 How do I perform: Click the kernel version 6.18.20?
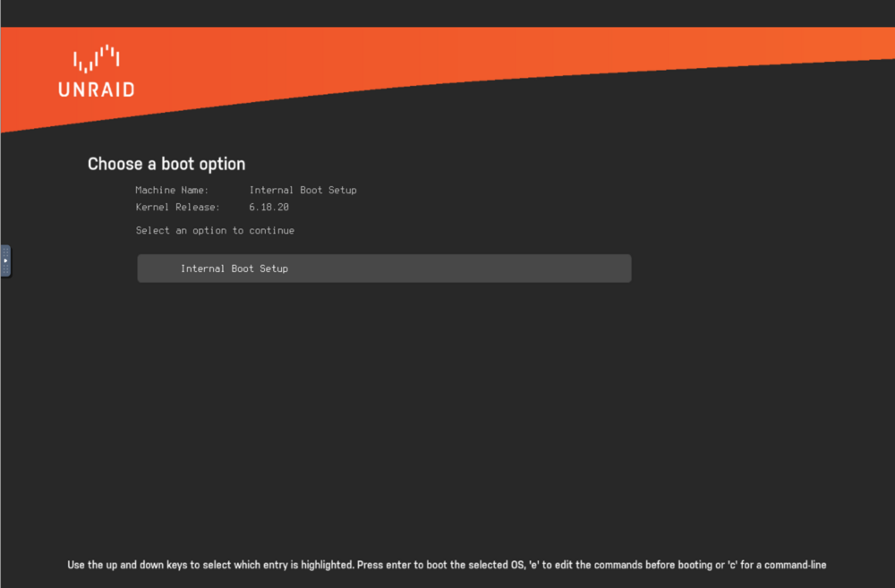tap(268, 208)
